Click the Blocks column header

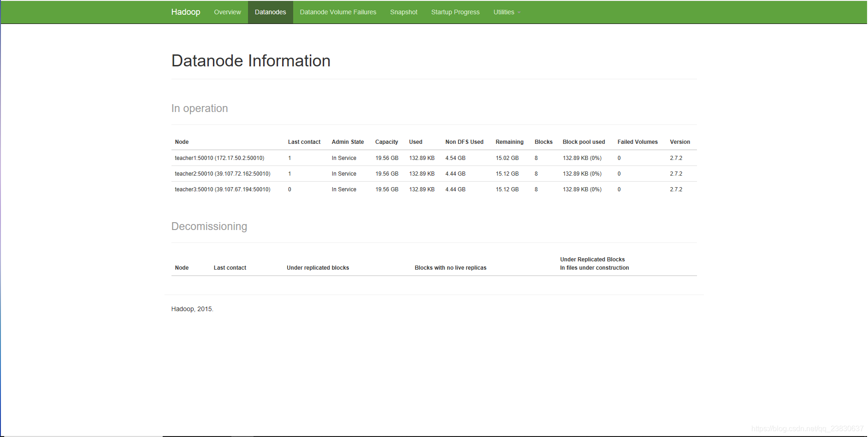(x=543, y=142)
